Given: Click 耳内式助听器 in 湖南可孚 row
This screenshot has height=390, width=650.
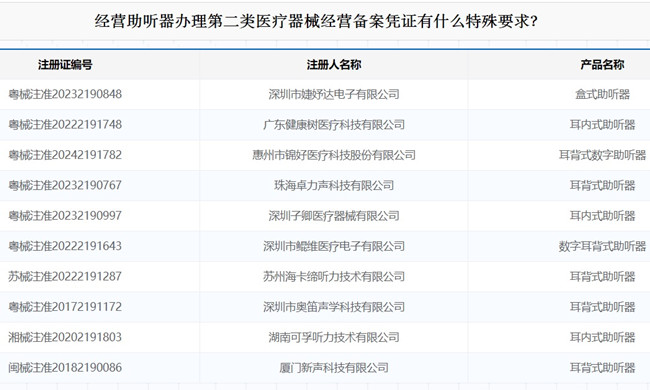Looking at the screenshot, I should tap(602, 337).
